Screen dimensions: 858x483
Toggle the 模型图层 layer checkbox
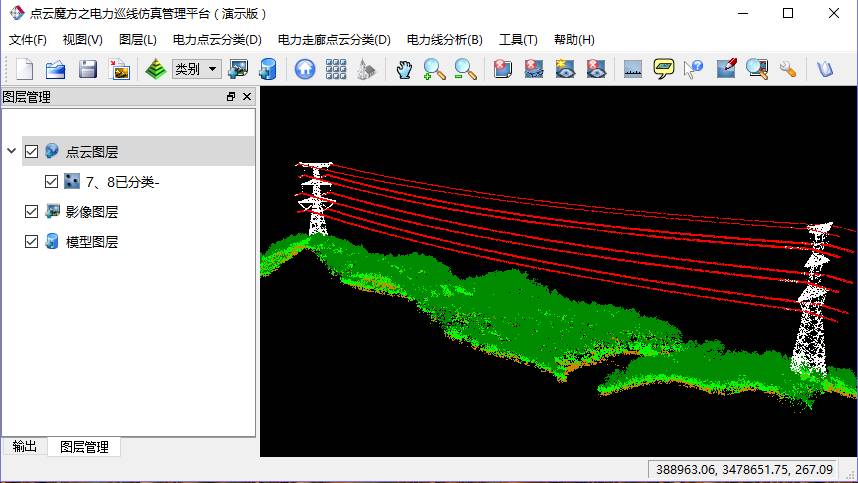click(32, 242)
